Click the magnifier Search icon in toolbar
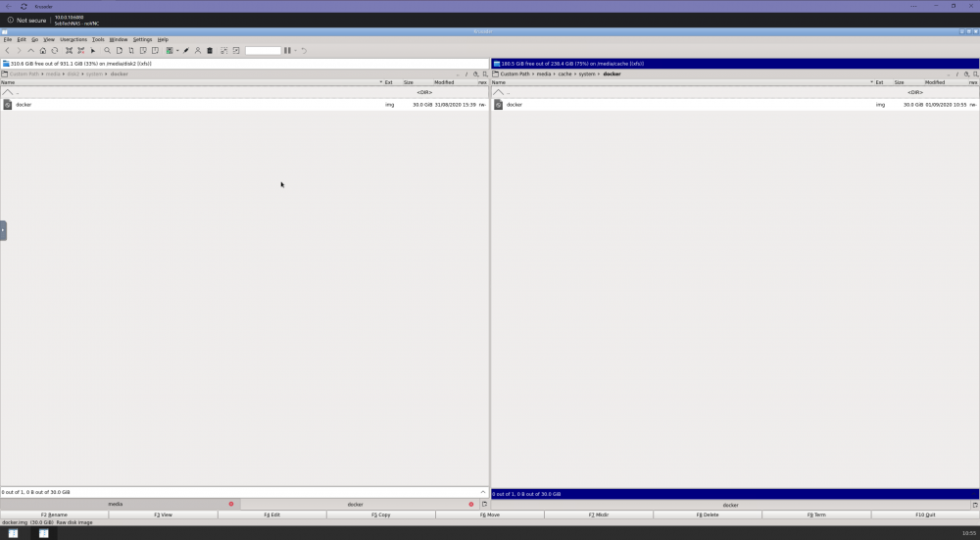This screenshot has width=980, height=540. tap(108, 51)
